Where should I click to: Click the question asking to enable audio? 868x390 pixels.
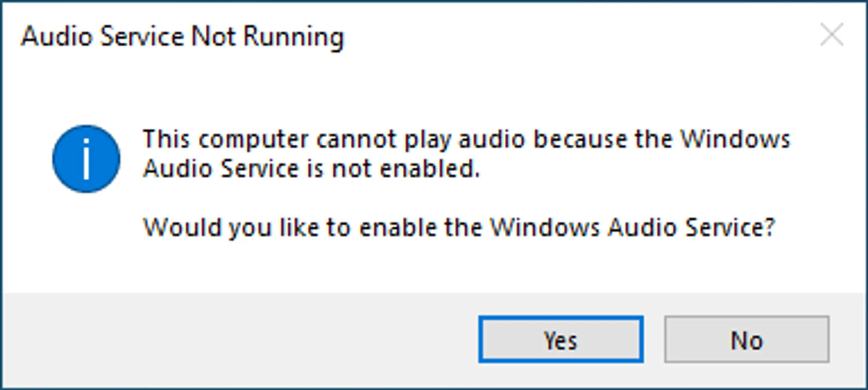pos(460,226)
